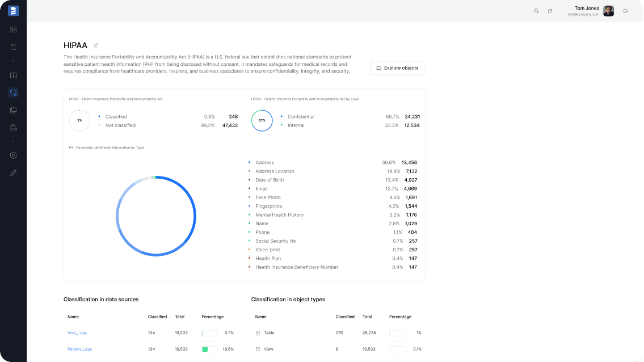Toggle the Classified legend entry
644x362 pixels.
coord(116,116)
